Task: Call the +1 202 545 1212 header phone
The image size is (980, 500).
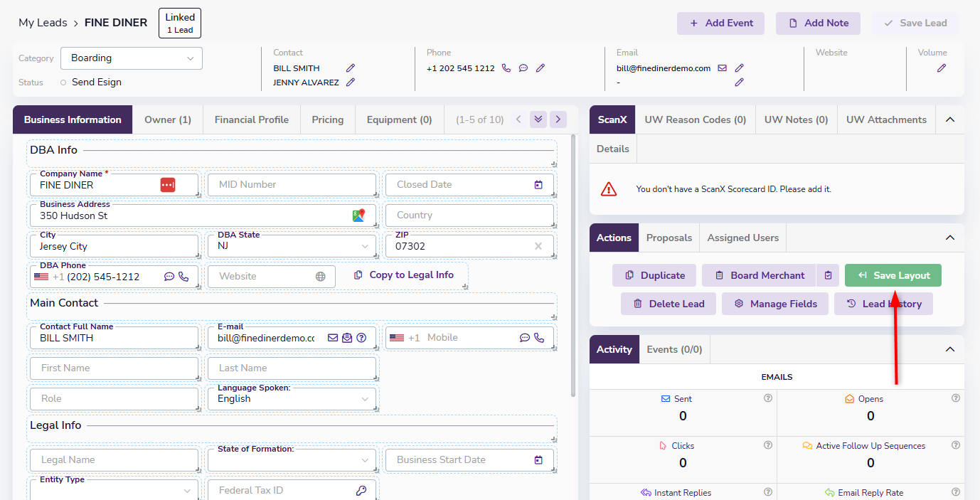Action: click(506, 68)
